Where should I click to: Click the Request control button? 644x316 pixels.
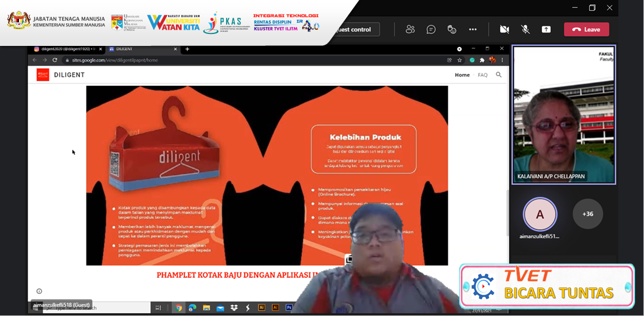(x=356, y=29)
